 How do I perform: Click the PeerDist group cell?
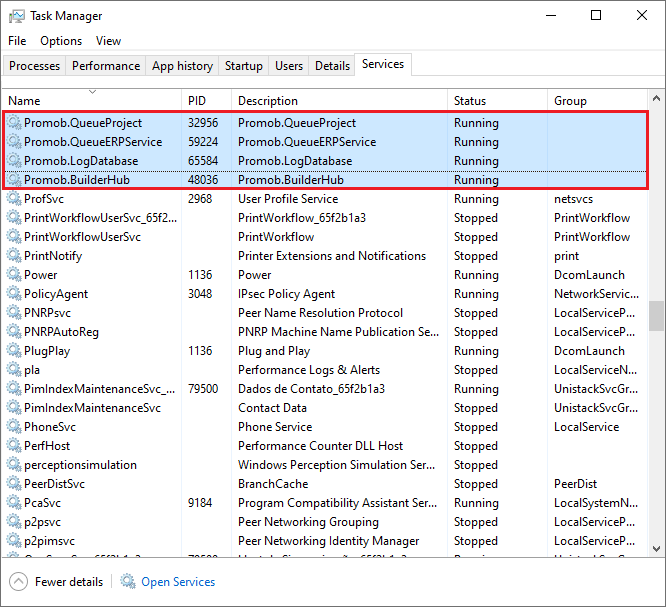(x=576, y=483)
